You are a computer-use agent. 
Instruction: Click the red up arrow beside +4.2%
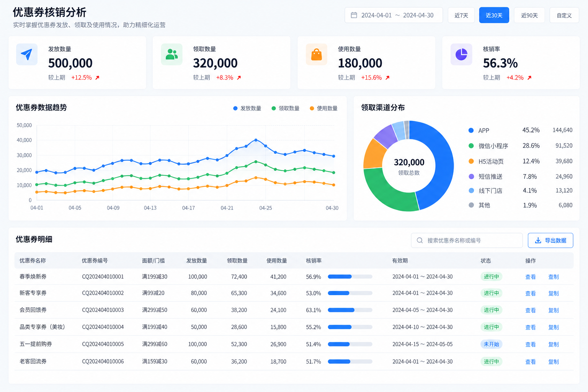coord(529,78)
